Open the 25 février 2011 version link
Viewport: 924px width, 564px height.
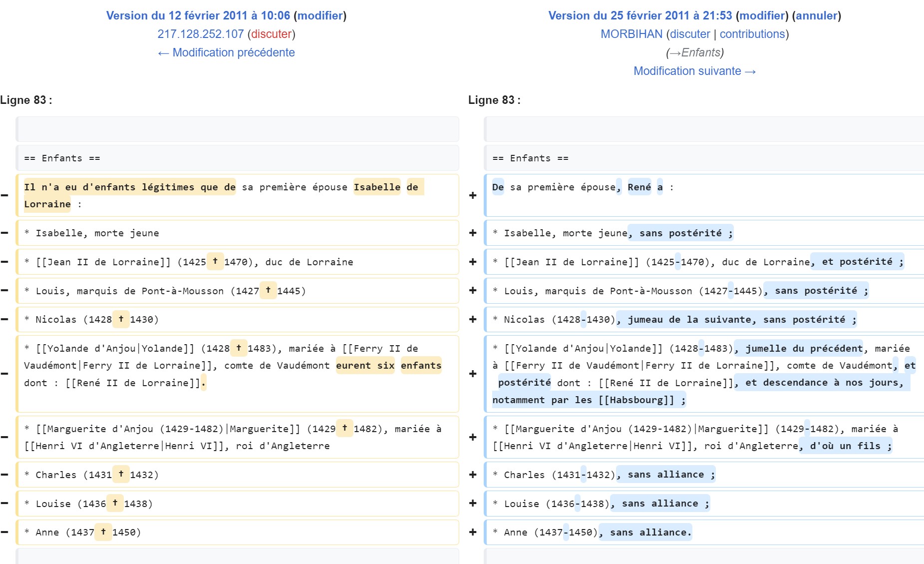click(x=639, y=15)
